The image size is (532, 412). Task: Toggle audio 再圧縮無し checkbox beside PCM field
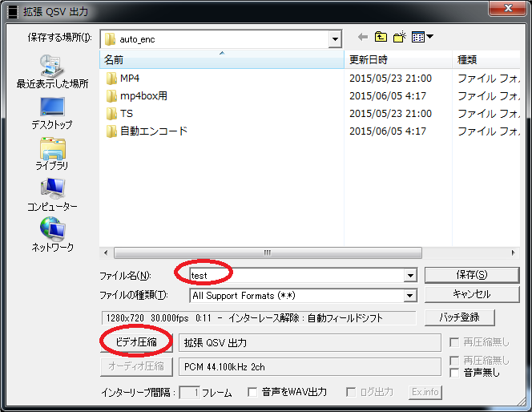click(x=454, y=361)
